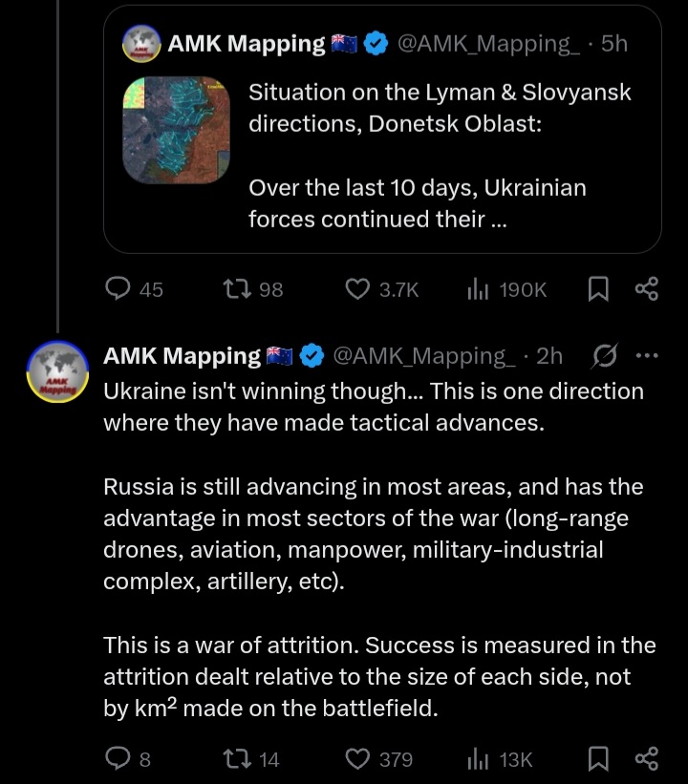Share the upper post

[x=647, y=289]
